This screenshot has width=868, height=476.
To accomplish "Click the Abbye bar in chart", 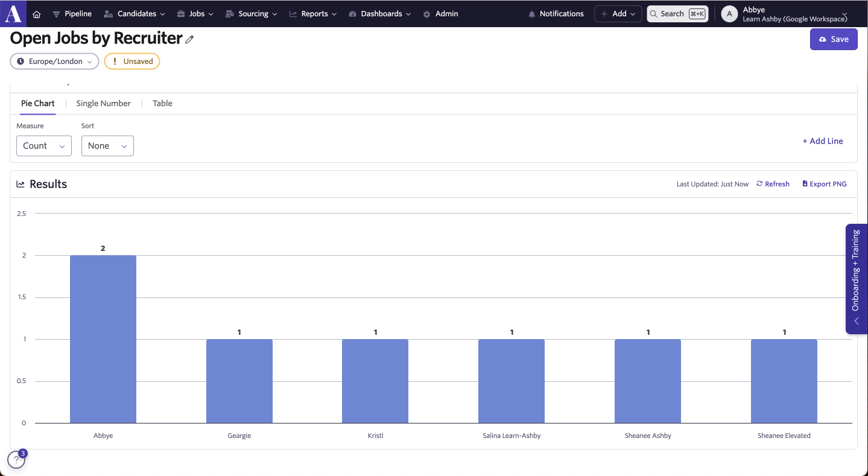I will point(103,339).
